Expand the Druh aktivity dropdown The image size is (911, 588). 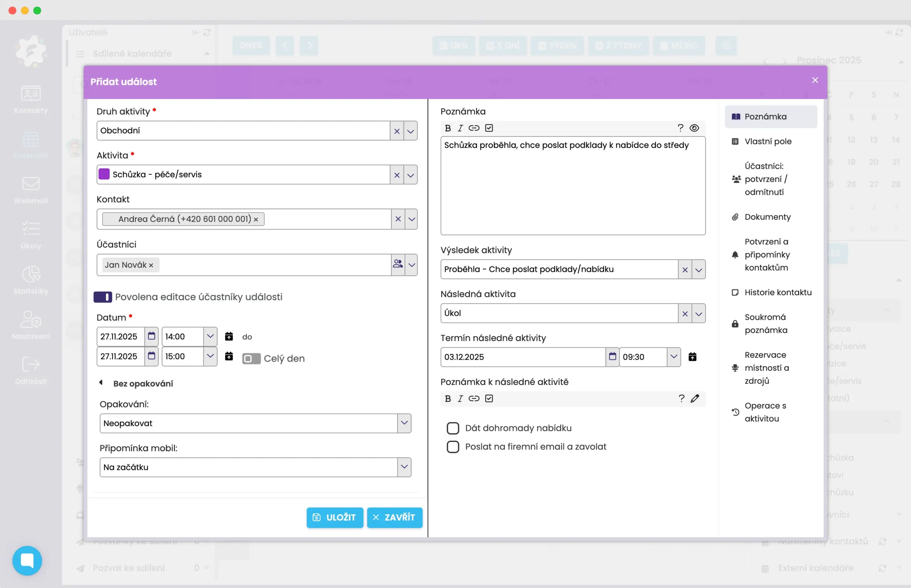tap(410, 131)
